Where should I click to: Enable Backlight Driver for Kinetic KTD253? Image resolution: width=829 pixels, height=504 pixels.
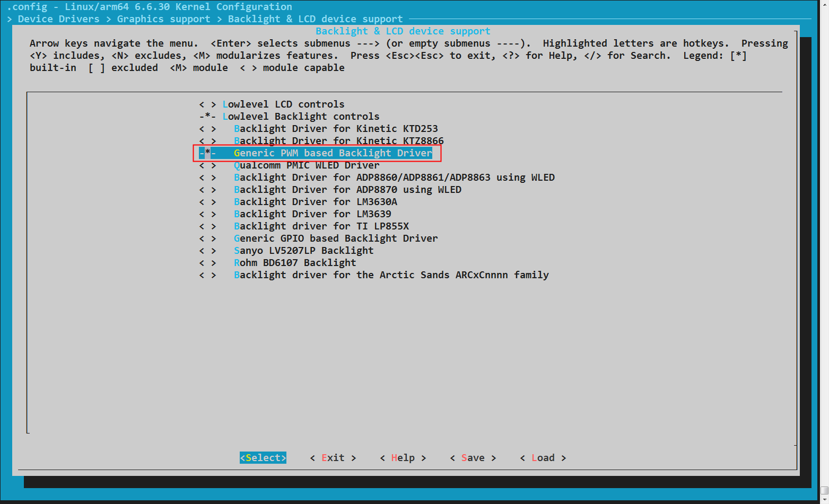(336, 128)
